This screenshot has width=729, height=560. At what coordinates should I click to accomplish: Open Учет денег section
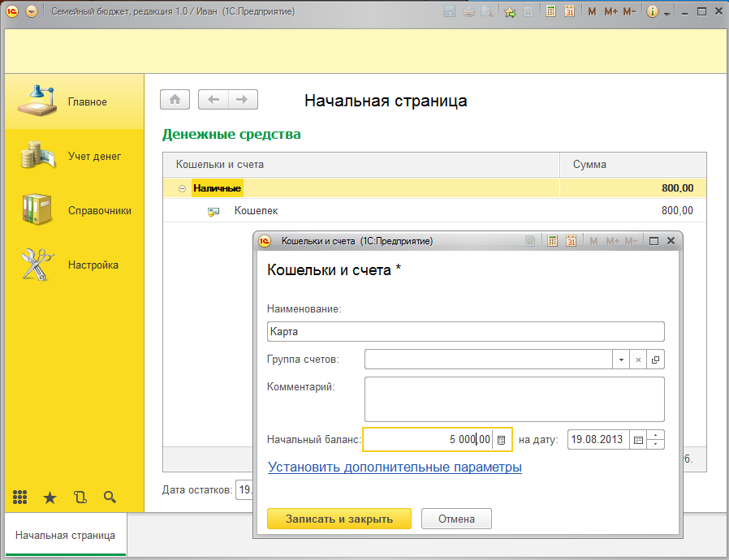(75, 156)
